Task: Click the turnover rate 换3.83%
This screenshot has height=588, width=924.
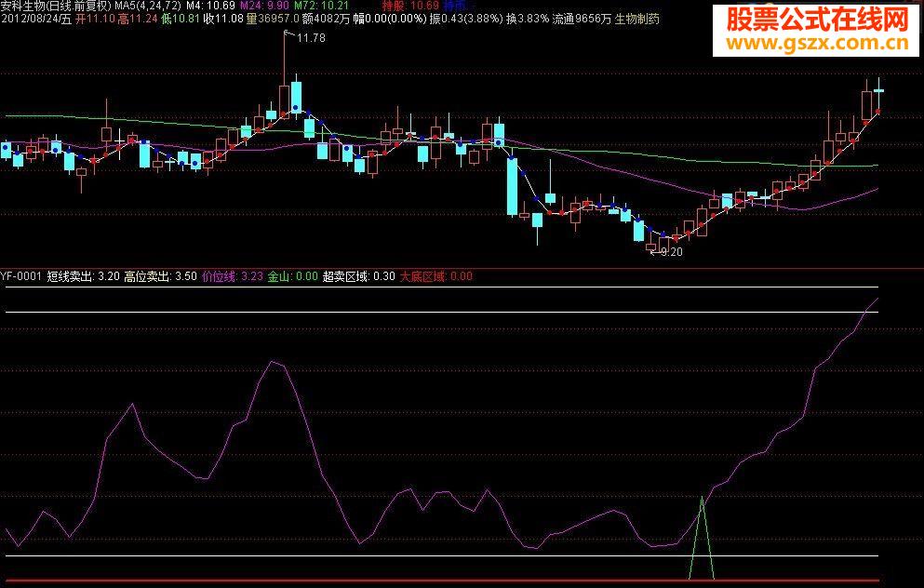Action: 528,19
